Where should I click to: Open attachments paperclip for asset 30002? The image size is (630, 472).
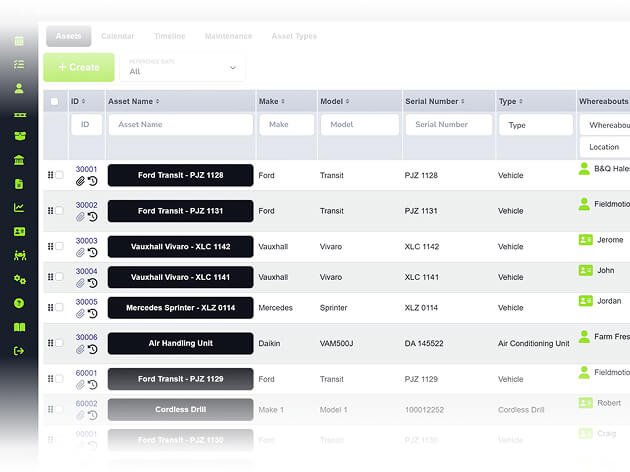tap(80, 217)
